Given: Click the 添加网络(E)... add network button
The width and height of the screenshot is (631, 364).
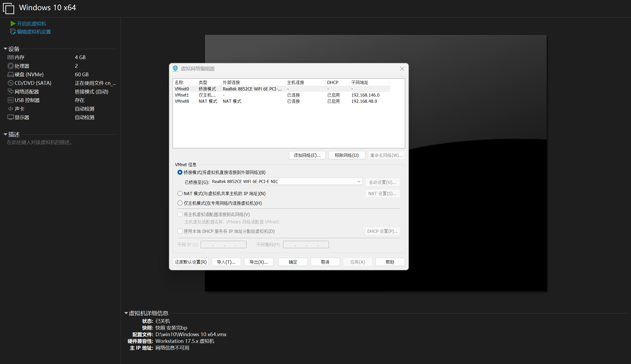Looking at the screenshot, I should tap(307, 155).
